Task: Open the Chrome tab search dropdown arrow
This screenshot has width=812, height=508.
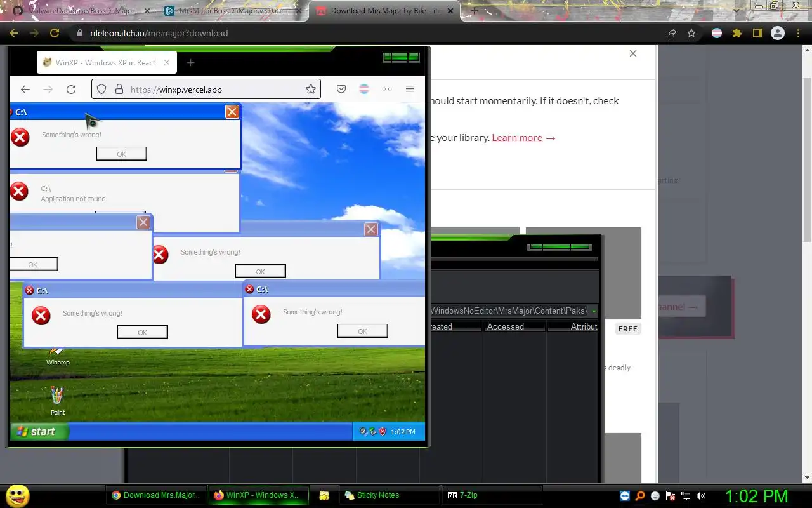Action: [x=737, y=10]
